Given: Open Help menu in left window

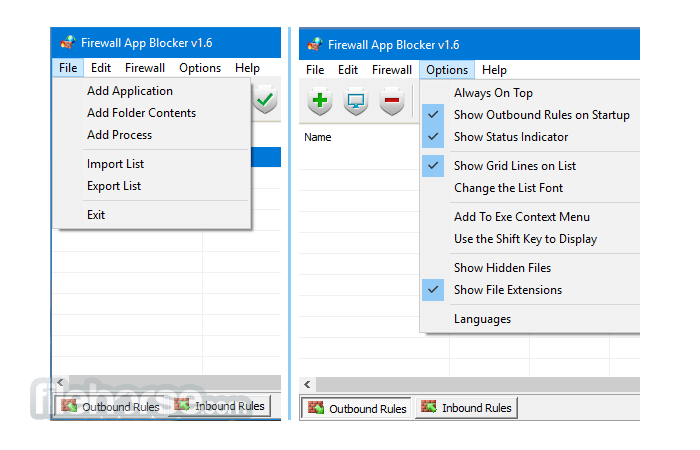Looking at the screenshot, I should coord(247,68).
